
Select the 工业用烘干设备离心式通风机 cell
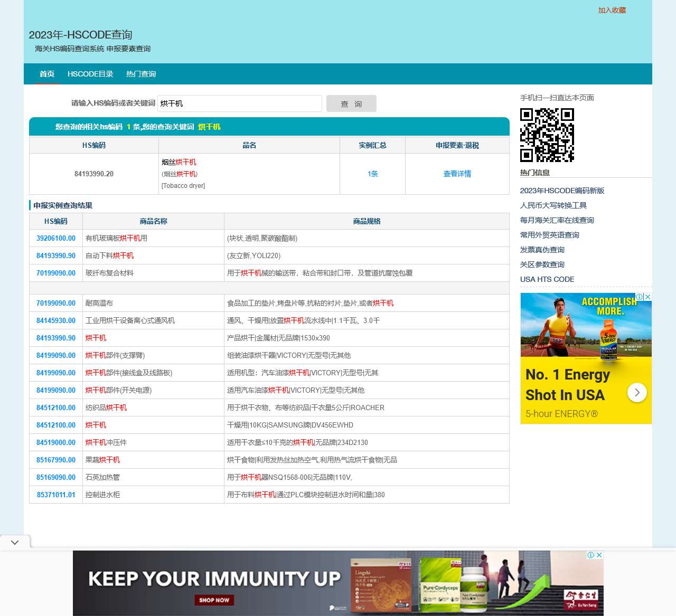coord(153,320)
